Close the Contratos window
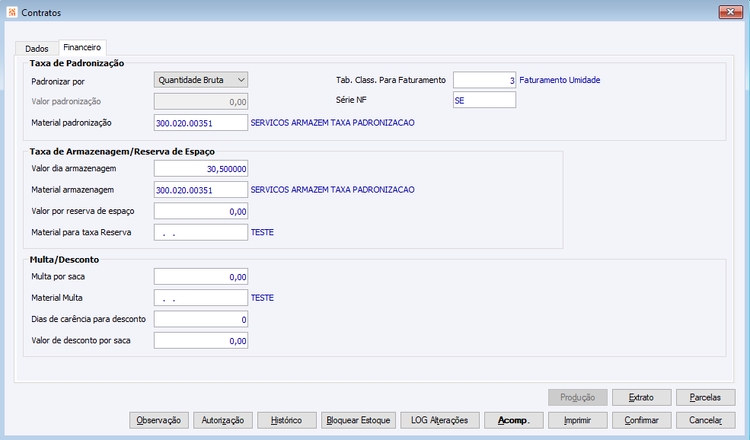This screenshot has height=440, width=750. tap(730, 12)
